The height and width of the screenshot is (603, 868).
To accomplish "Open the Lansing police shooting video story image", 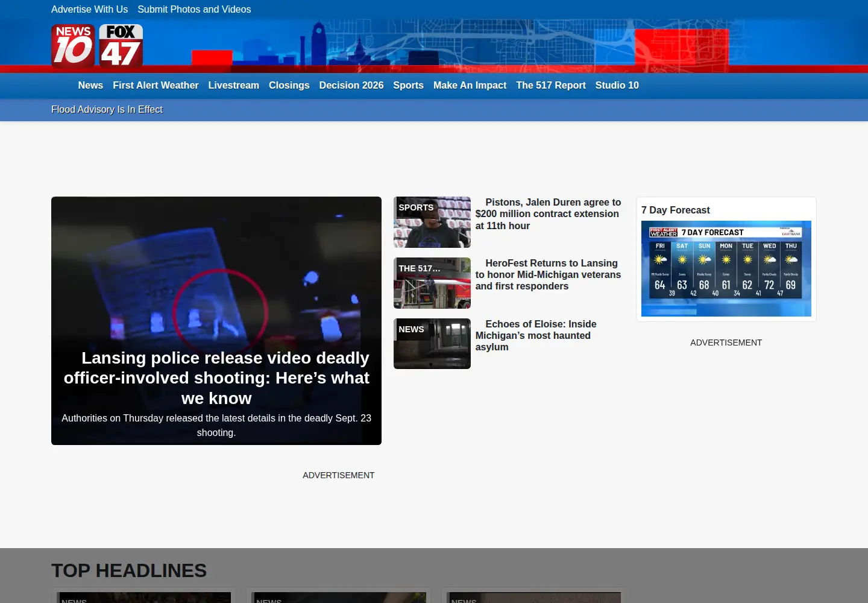I will (x=216, y=321).
